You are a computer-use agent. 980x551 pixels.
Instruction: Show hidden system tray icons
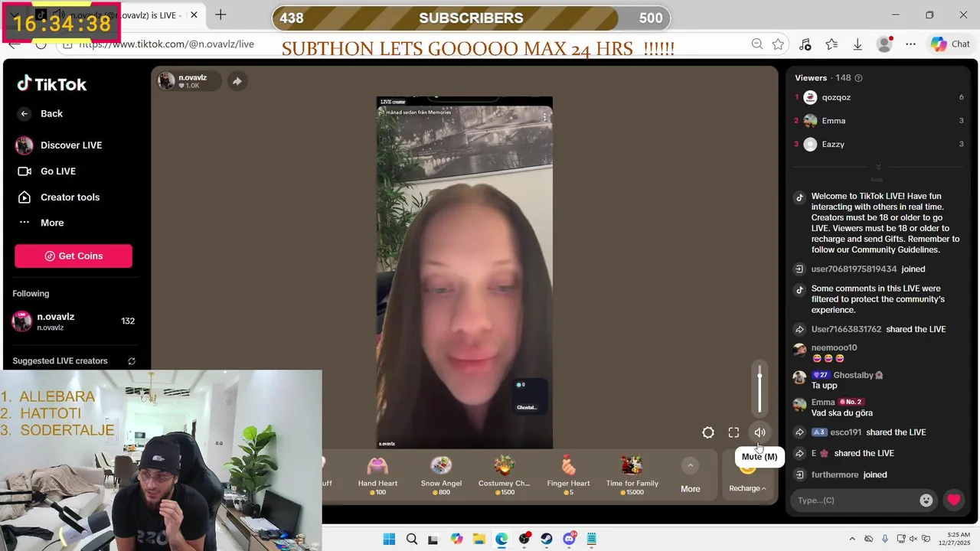coord(852,539)
